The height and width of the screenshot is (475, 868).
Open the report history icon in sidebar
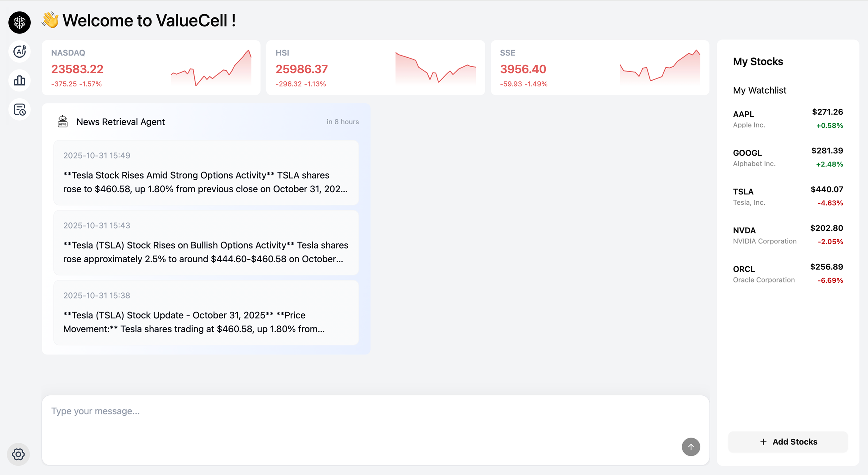point(19,109)
